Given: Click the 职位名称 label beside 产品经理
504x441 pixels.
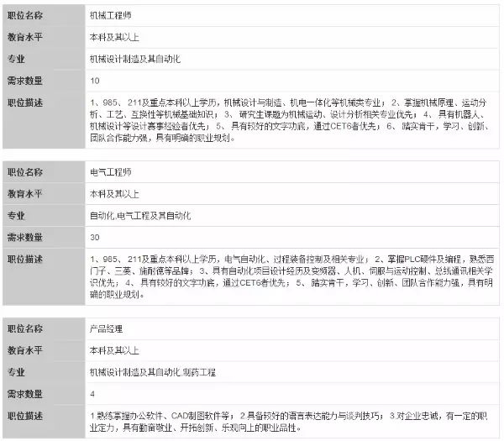Looking at the screenshot, I should (24, 328).
